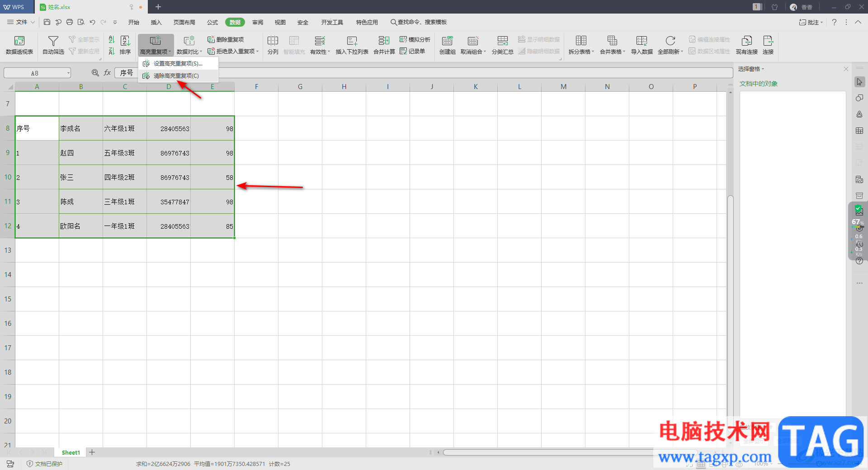Screen dimensions: 868x470
Task: Click Import Data (导入数据) icon
Action: tap(642, 41)
